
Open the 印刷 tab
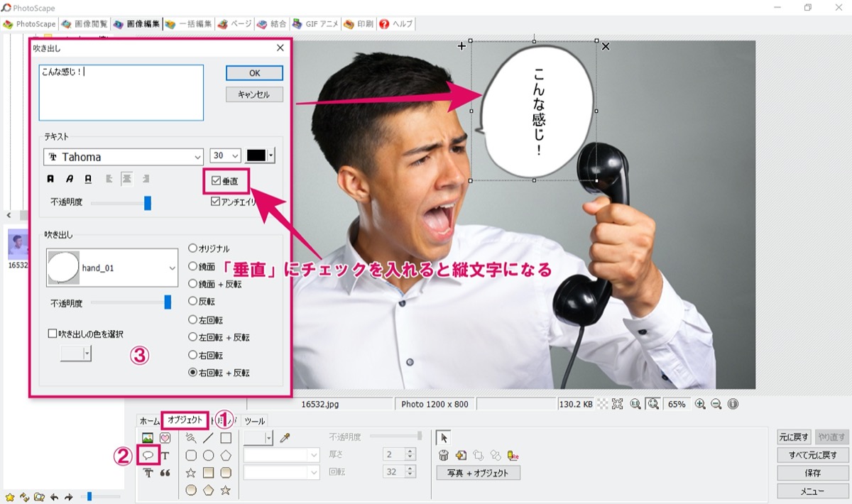tap(359, 24)
